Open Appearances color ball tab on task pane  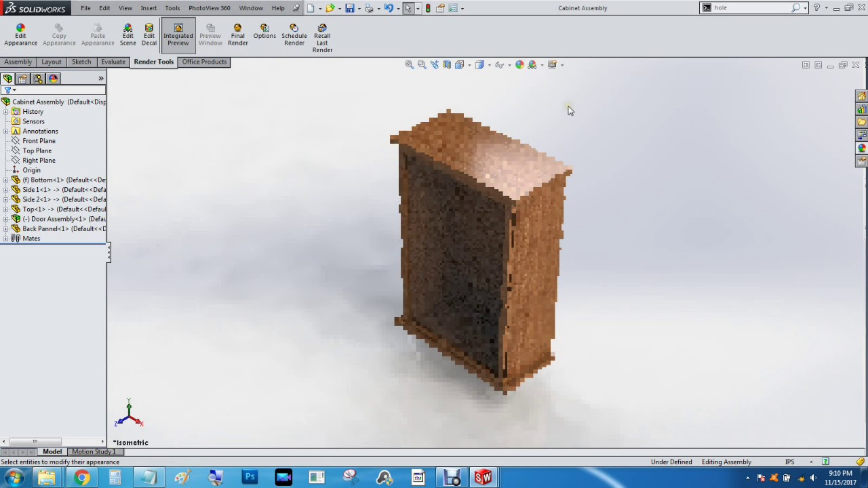pyautogui.click(x=861, y=148)
